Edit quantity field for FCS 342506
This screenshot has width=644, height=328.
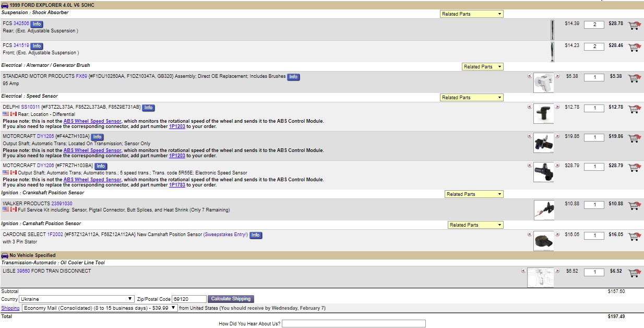pyautogui.click(x=594, y=25)
